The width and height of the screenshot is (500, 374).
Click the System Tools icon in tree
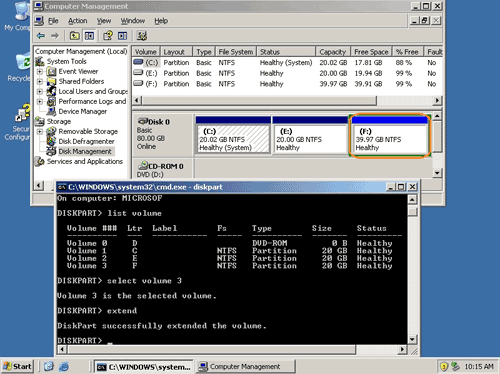[40, 61]
